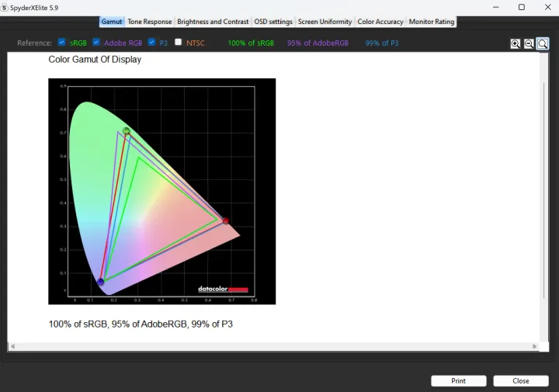Enable the NTSC reference checkbox
Screen dimensions: 559x392
pyautogui.click(x=179, y=43)
